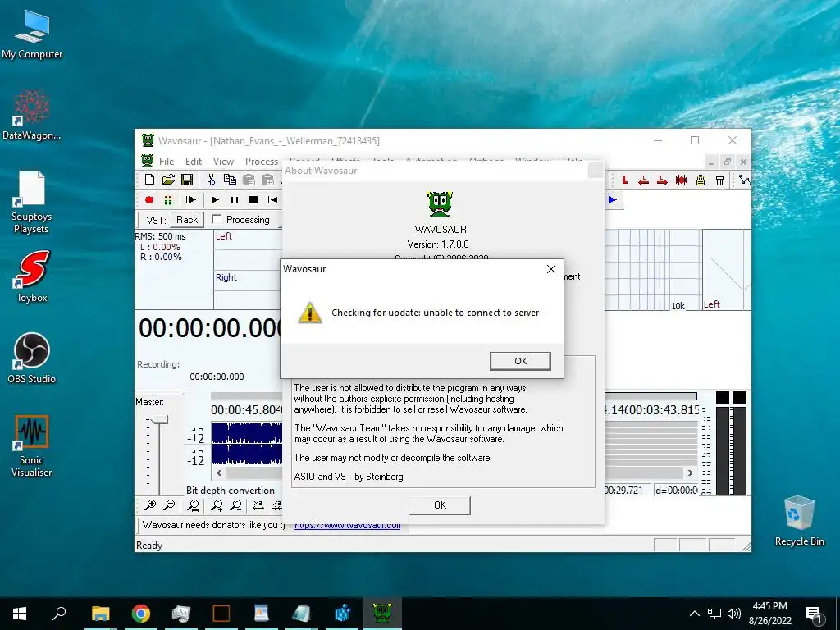The image size is (840, 630).
Task: Click the vertical zoom in magnifier icon
Action: point(217,504)
